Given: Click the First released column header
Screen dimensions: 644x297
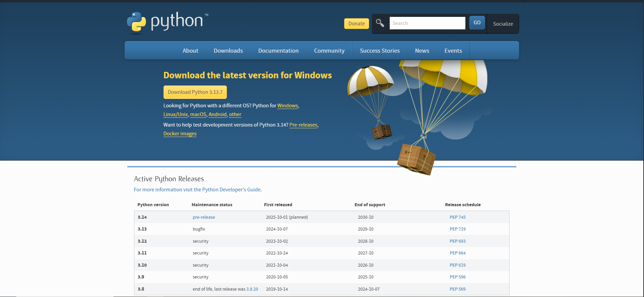Looking at the screenshot, I should click(278, 205).
